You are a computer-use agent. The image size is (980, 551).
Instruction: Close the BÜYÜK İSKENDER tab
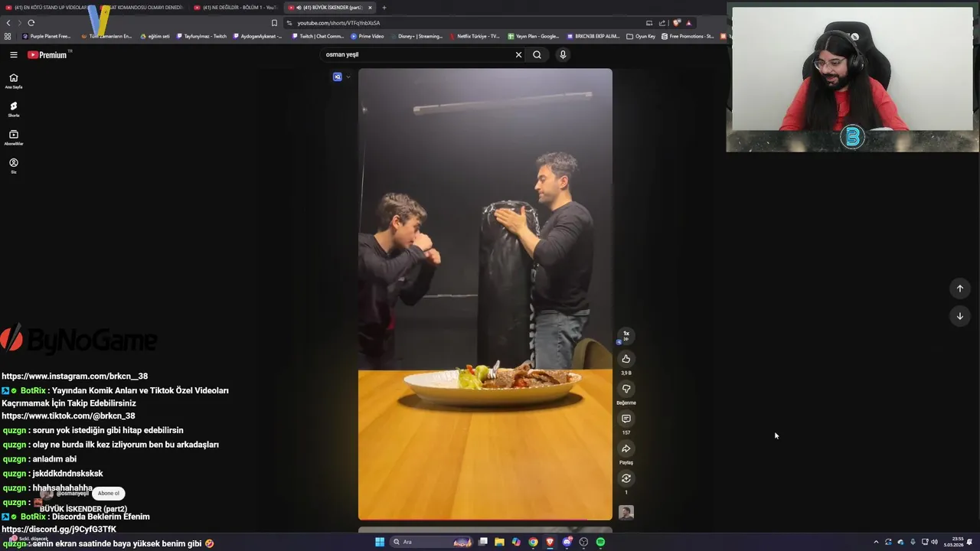click(x=370, y=8)
